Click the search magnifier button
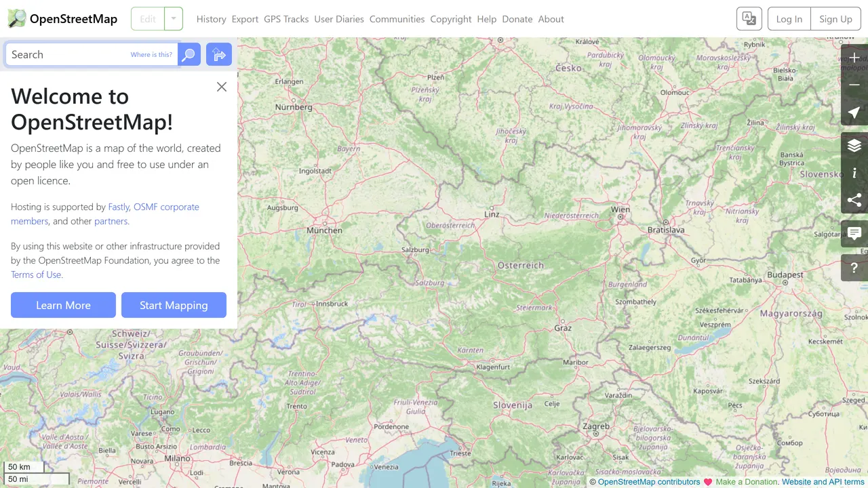The height and width of the screenshot is (488, 868). (x=189, y=54)
